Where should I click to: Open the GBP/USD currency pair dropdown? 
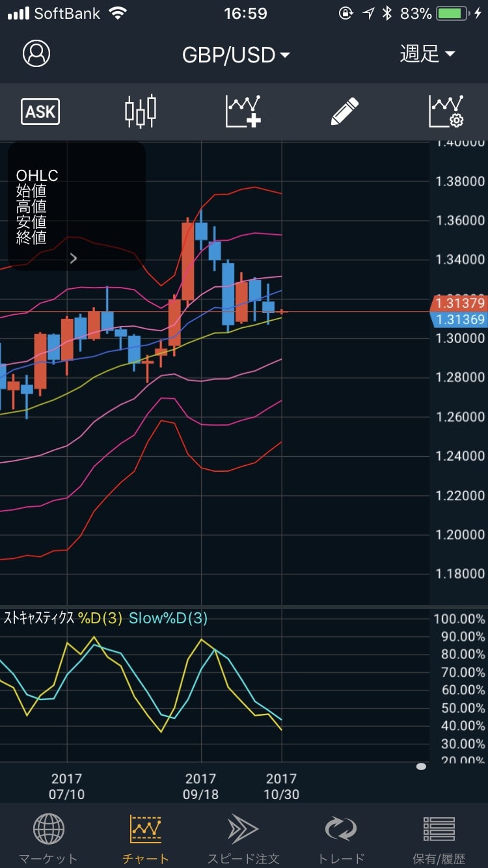pos(236,55)
